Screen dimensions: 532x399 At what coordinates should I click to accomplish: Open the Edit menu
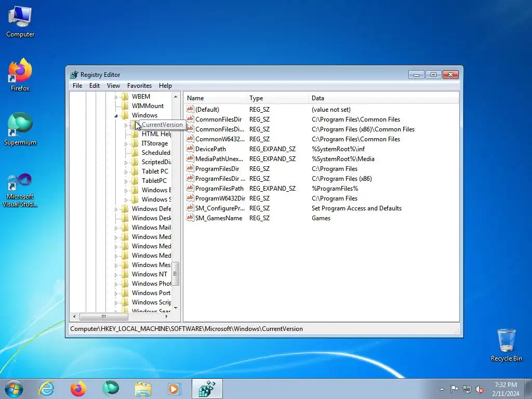[95, 86]
